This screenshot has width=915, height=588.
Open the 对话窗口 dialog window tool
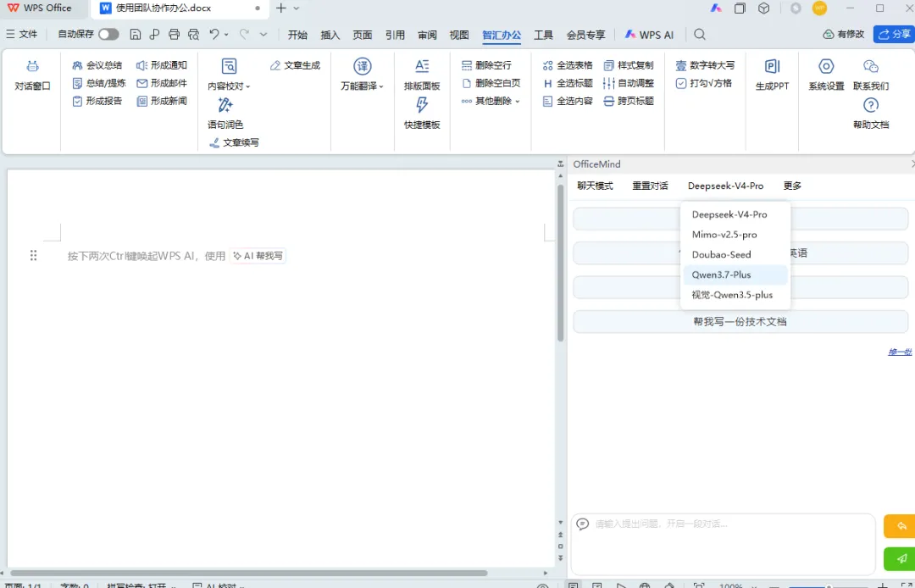[33, 75]
